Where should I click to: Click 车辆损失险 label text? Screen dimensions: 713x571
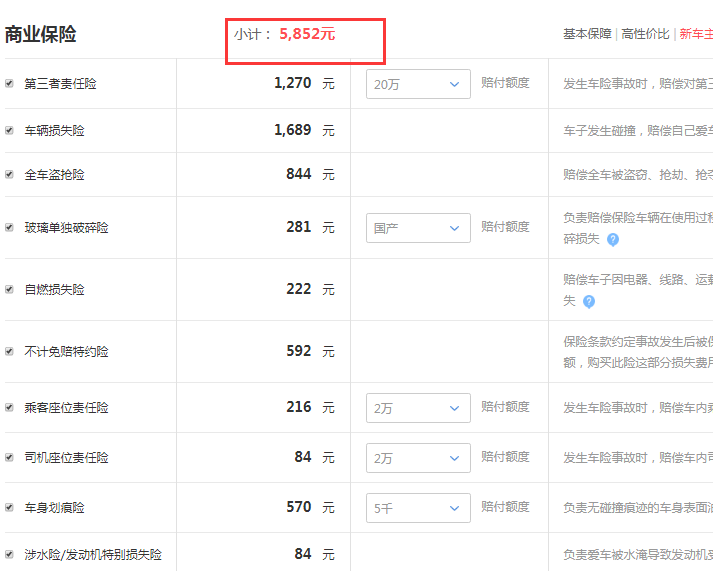[55, 130]
